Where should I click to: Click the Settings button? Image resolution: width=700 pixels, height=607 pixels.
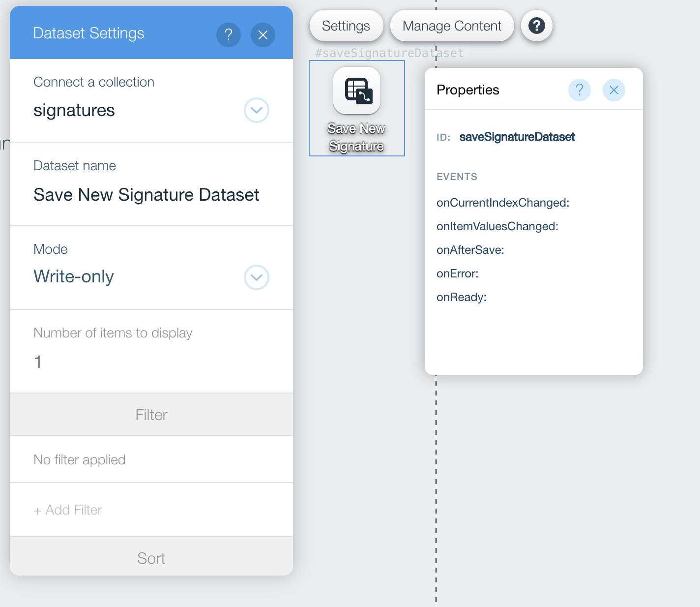tap(346, 26)
